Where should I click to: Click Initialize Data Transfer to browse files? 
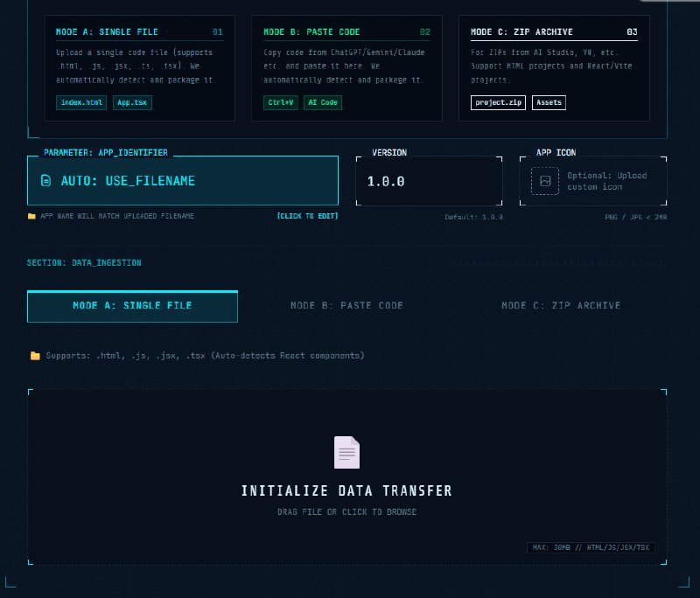pyautogui.click(x=346, y=490)
